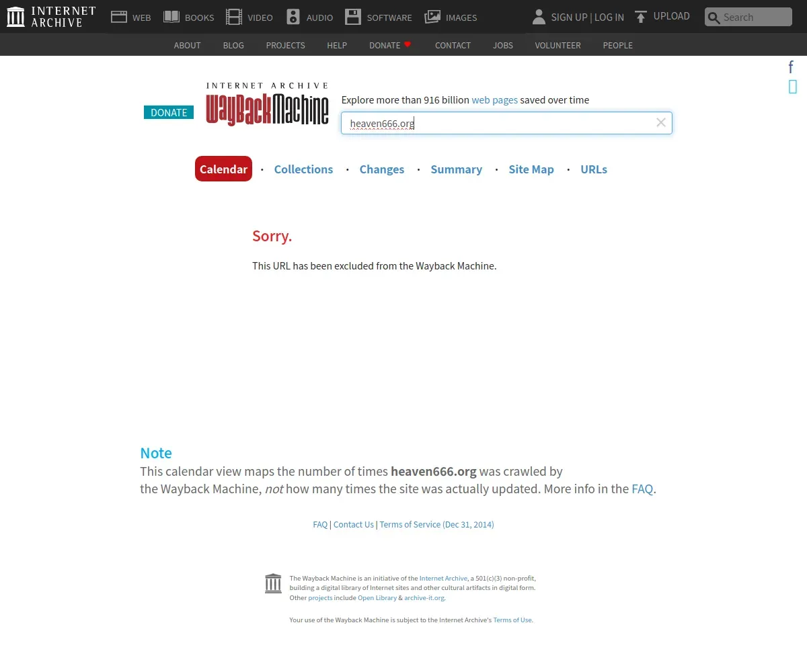
Task: Switch to the URLs tab
Action: (x=594, y=169)
